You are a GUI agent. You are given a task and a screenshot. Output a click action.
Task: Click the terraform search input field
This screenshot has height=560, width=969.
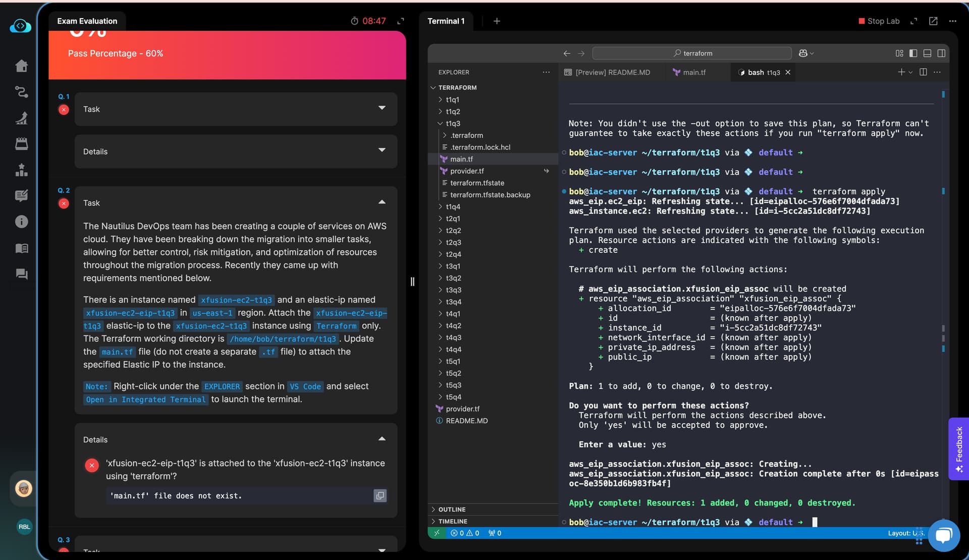click(692, 53)
